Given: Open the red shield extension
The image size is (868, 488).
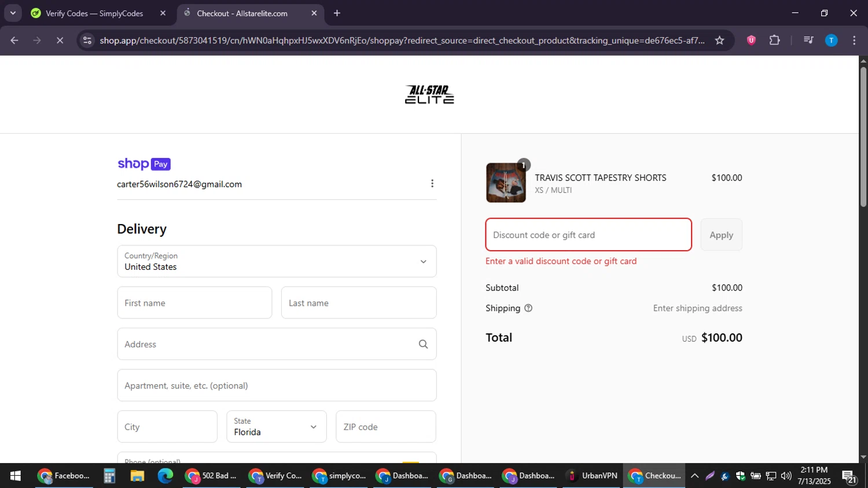Looking at the screenshot, I should (x=751, y=41).
